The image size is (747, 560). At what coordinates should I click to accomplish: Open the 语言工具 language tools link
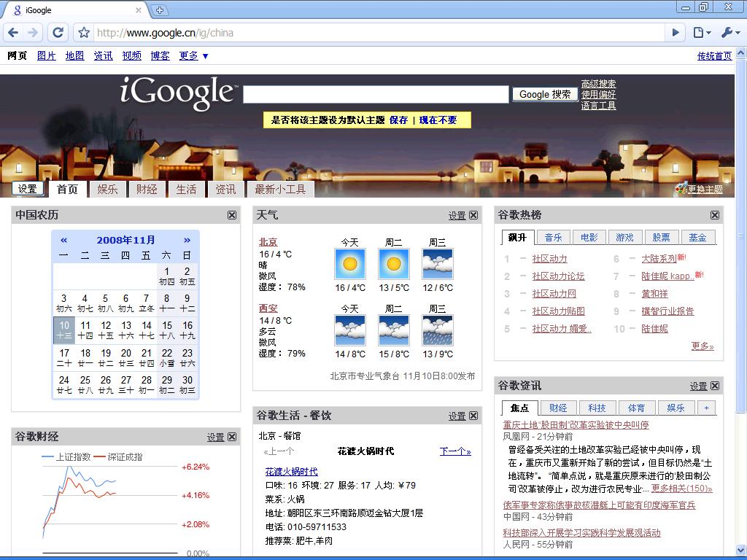(x=598, y=105)
